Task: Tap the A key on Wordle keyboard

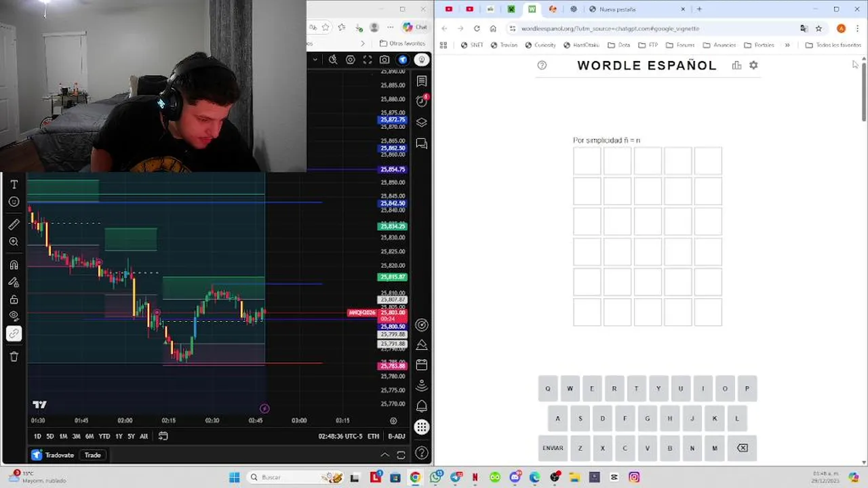Action: (558, 418)
